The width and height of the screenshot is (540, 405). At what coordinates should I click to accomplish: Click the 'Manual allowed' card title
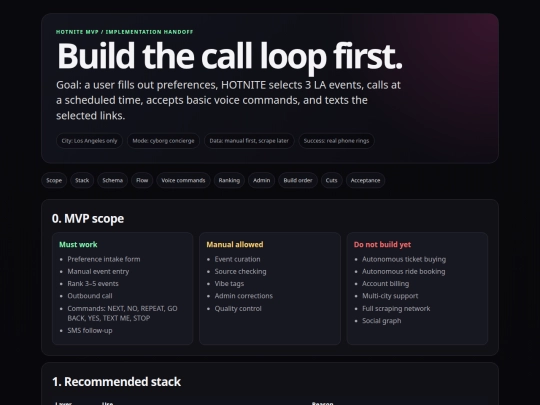pos(235,245)
